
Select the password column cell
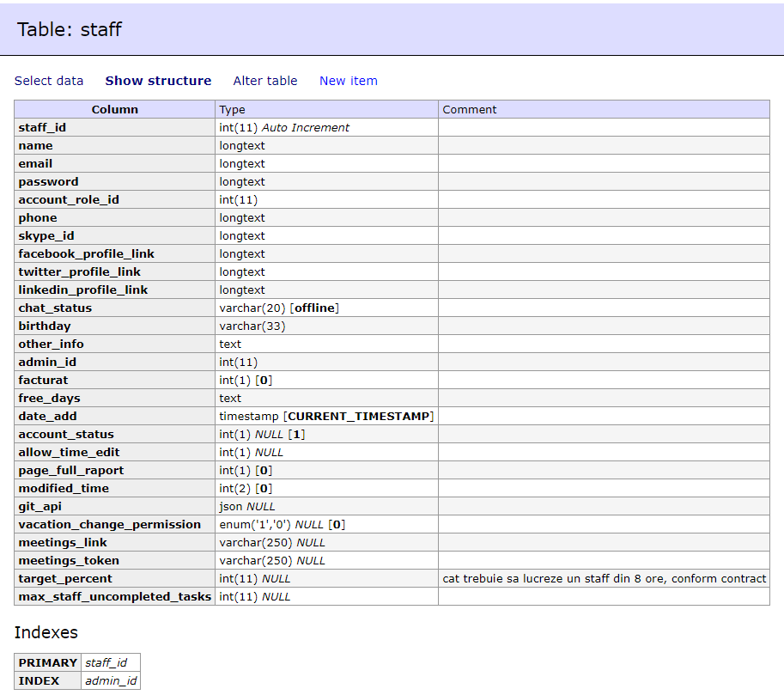point(114,181)
